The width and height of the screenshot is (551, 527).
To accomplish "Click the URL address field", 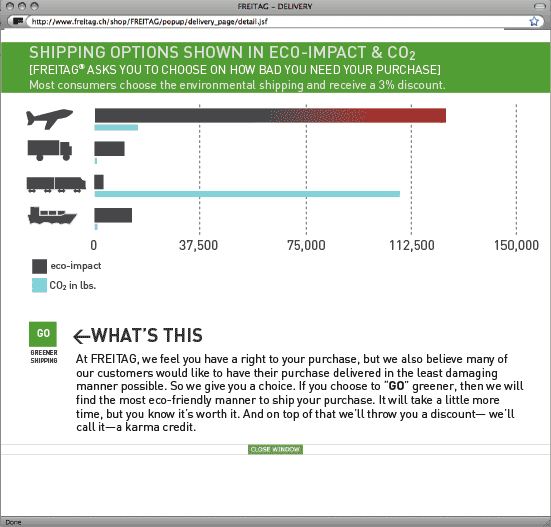I will (x=278, y=21).
